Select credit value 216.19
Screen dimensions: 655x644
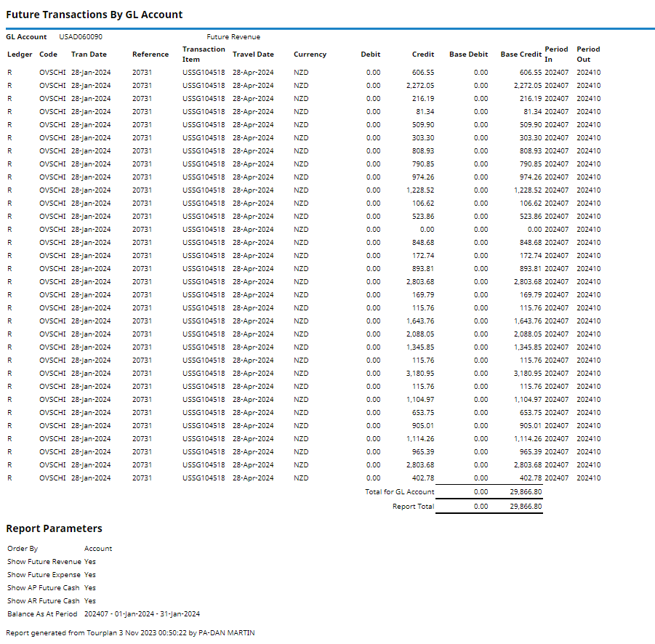(x=423, y=99)
